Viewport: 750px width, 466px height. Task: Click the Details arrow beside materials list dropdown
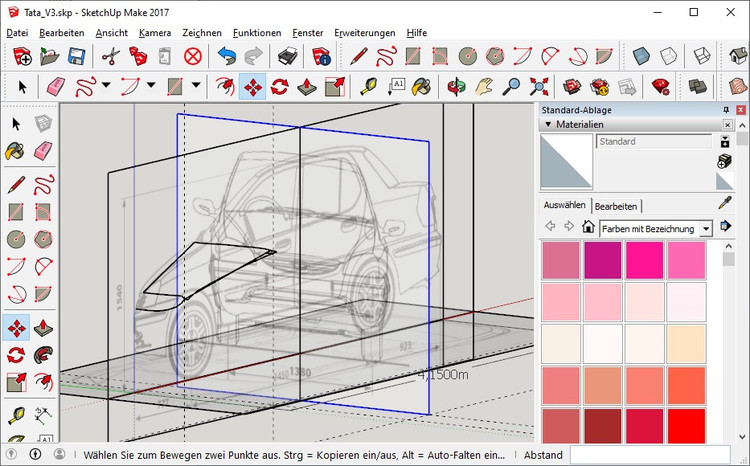(725, 226)
